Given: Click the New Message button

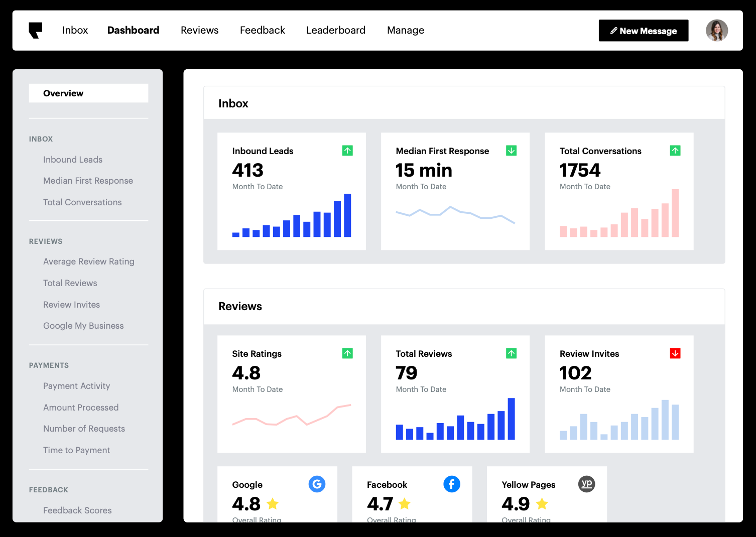Looking at the screenshot, I should (x=643, y=30).
